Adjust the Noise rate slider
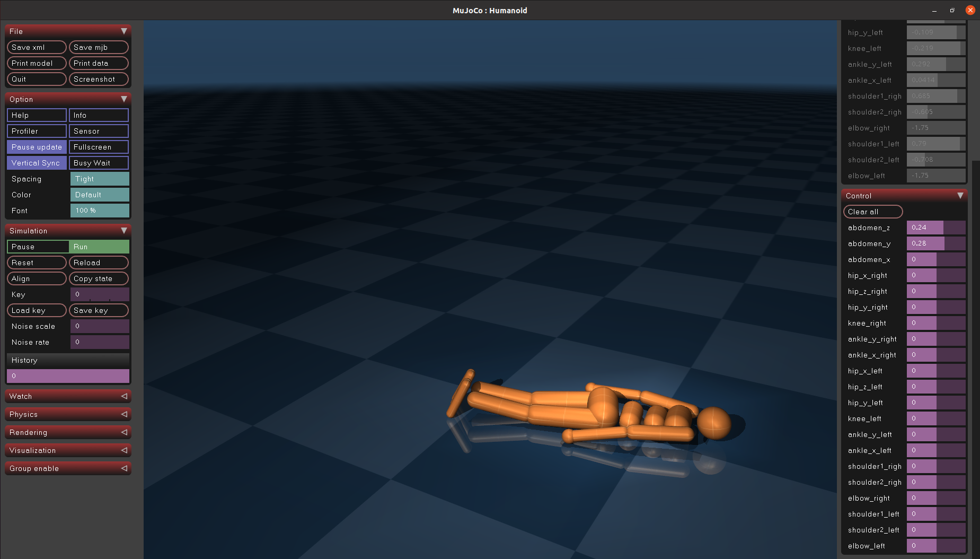The image size is (980, 559). click(100, 342)
